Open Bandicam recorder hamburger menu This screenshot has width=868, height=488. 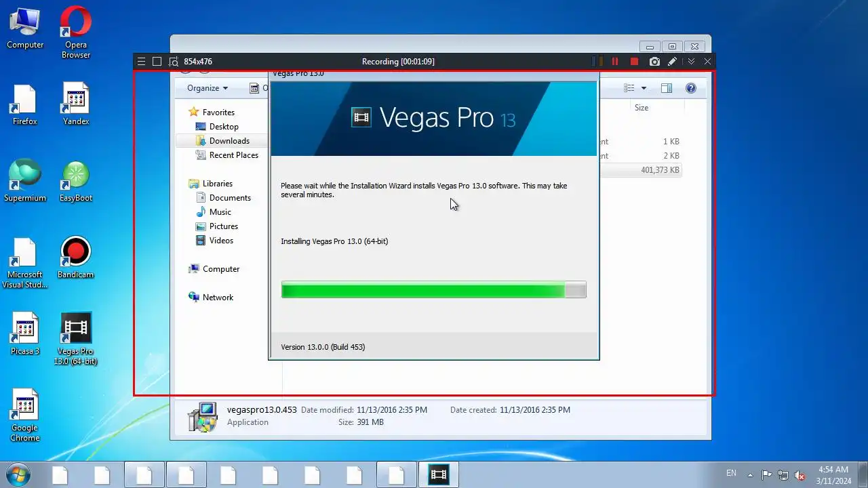coord(141,62)
